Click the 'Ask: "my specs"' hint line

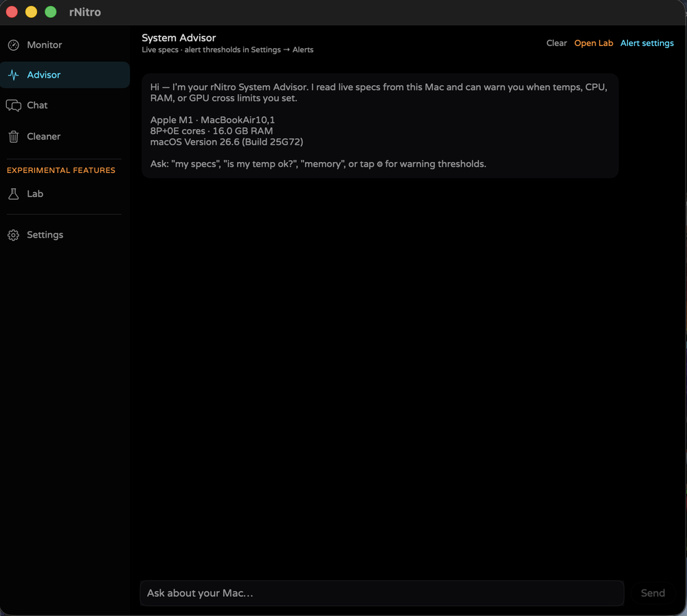[x=318, y=164]
